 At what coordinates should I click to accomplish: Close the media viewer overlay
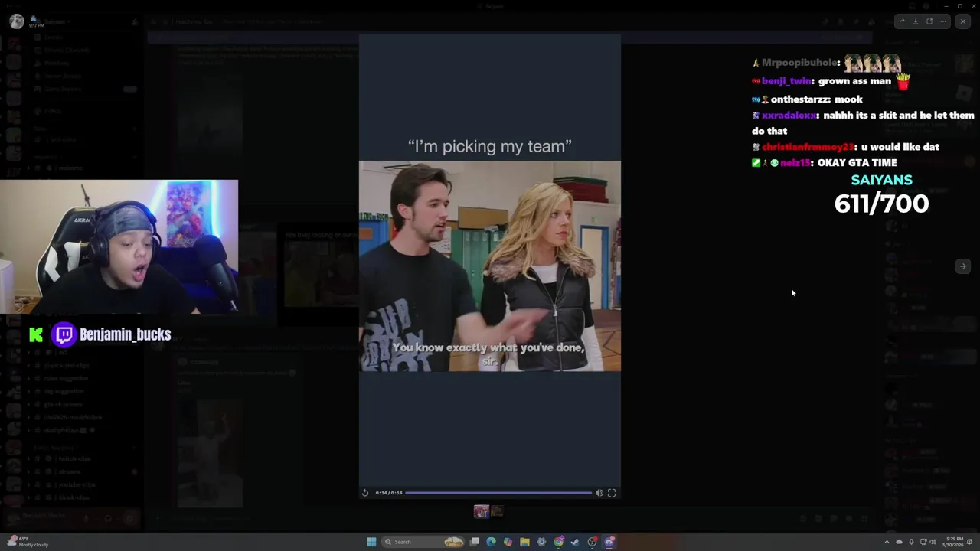963,21
